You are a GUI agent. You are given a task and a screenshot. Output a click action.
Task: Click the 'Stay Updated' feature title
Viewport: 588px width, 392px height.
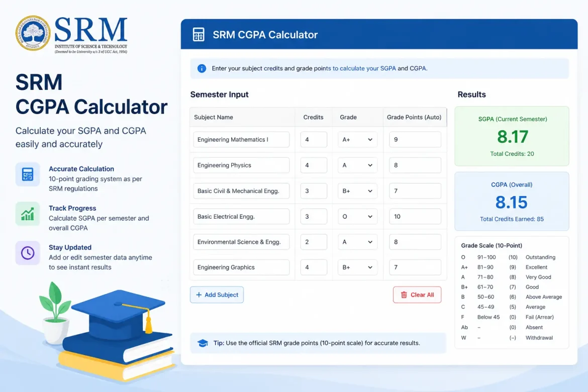tap(70, 248)
